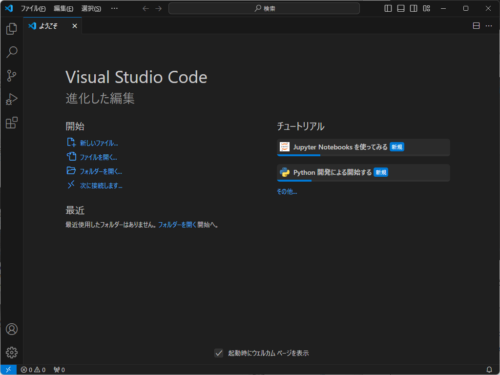Expand the hidden menus ellipsis in menu bar
The height and width of the screenshot is (375, 500).
pos(114,8)
